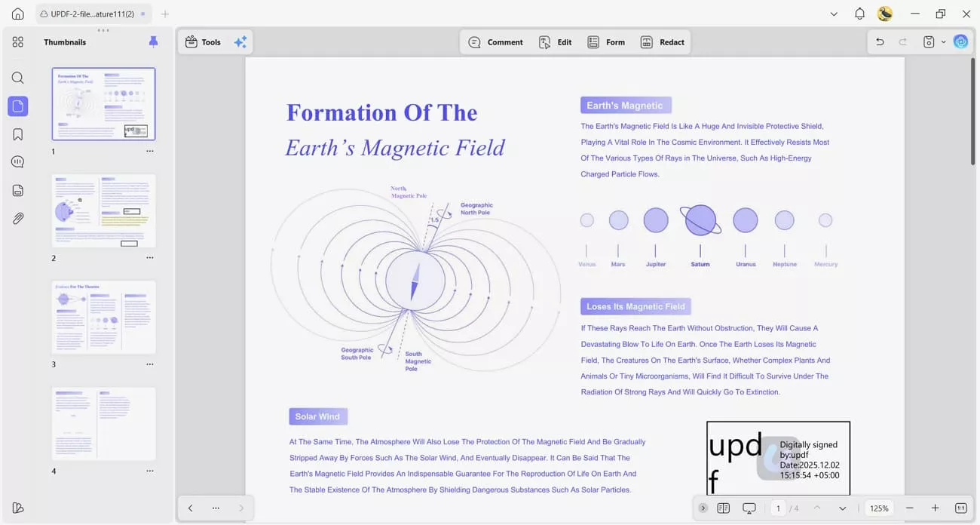Open the Form tab
The image size is (980, 525).
pos(606,42)
